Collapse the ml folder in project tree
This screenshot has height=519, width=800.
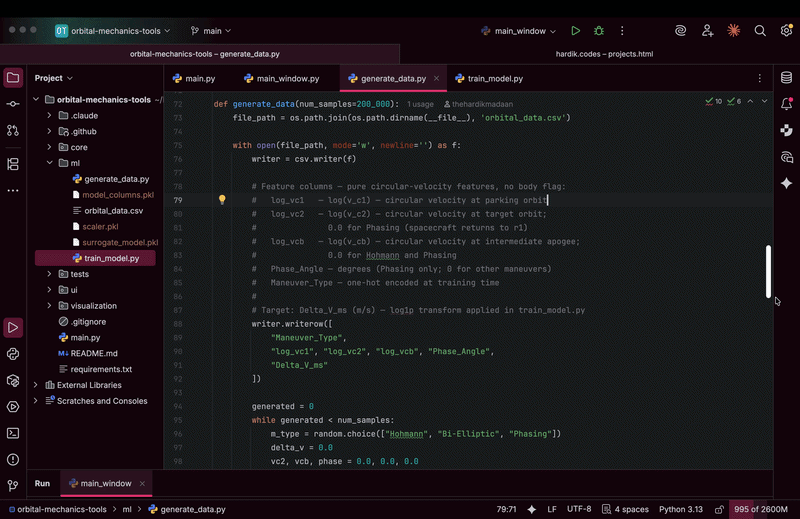[x=49, y=163]
